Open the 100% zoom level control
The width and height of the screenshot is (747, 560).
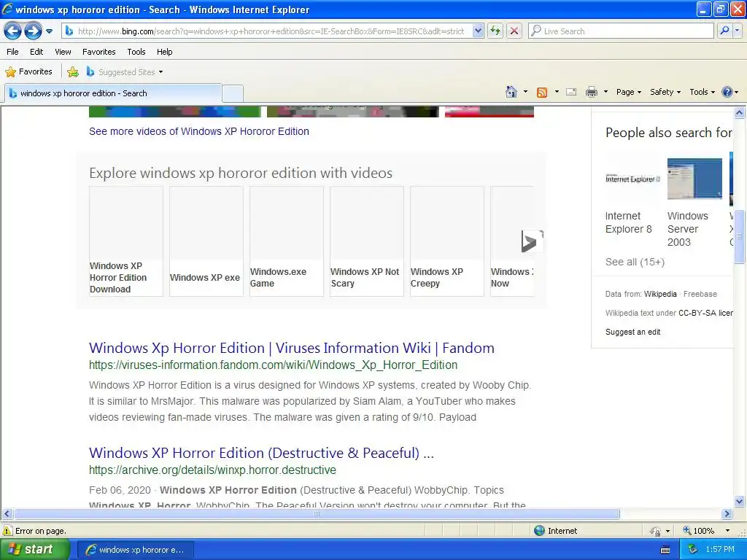click(x=707, y=531)
